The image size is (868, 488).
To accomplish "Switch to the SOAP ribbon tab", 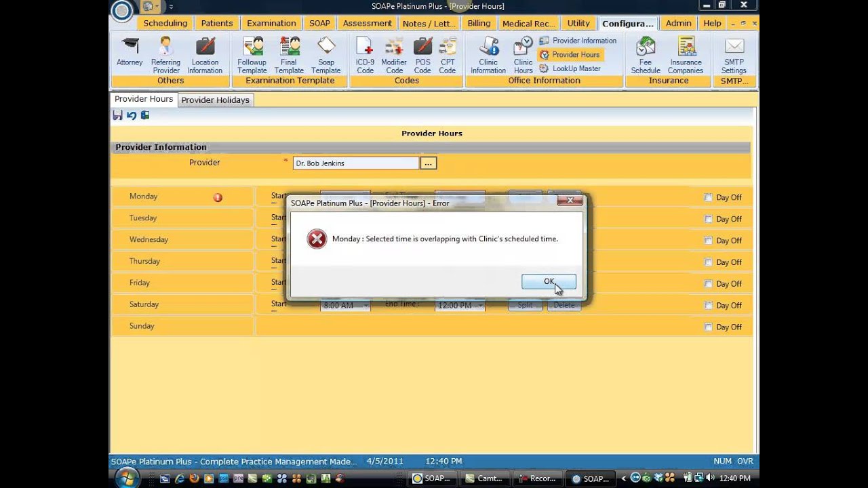I will coord(319,23).
